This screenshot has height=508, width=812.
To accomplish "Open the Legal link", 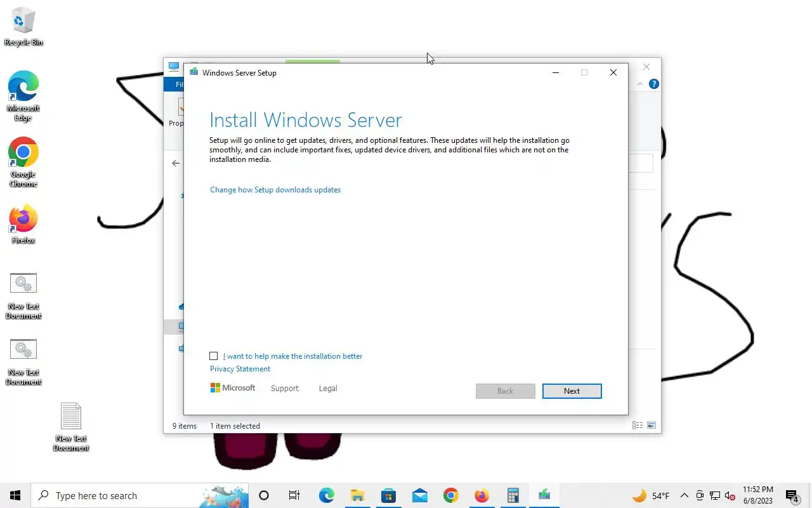I will pos(328,389).
